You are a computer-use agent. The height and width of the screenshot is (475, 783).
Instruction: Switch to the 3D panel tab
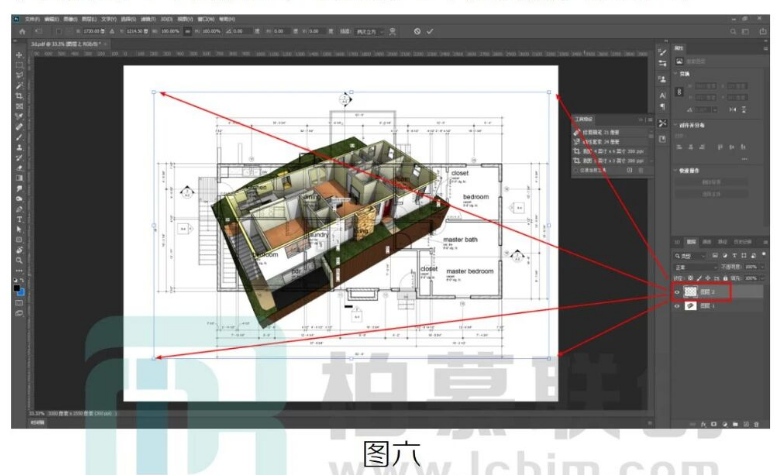point(678,242)
